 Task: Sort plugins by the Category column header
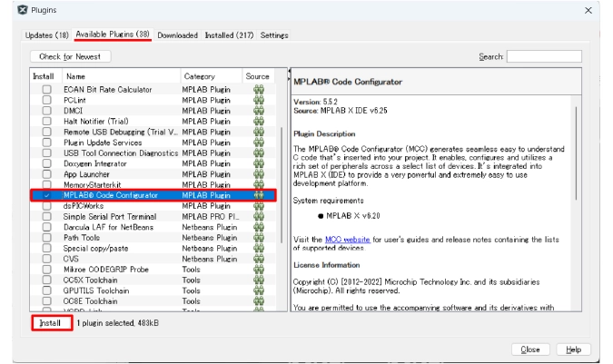tap(199, 76)
